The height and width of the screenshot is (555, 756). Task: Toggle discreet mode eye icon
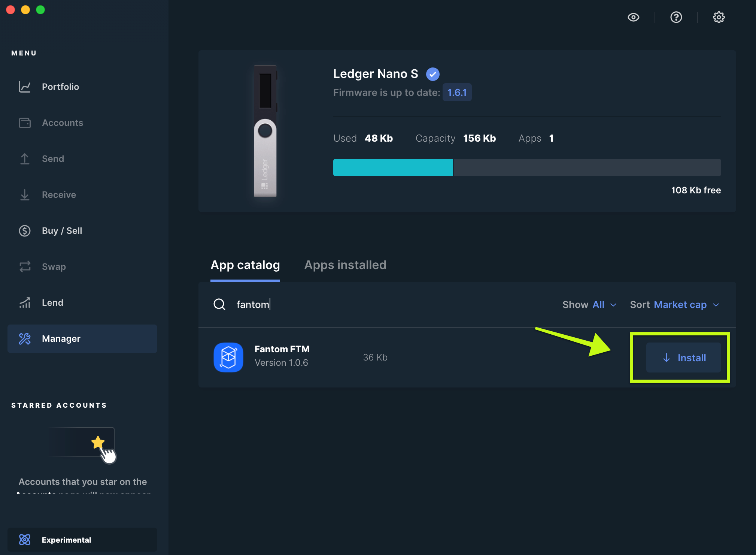(x=633, y=17)
